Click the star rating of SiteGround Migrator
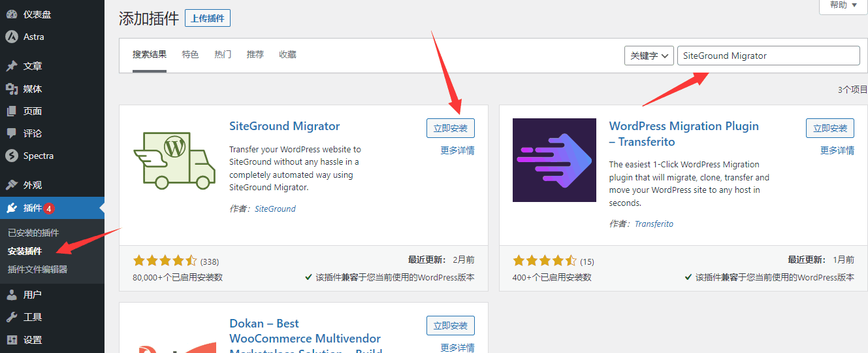 [165, 261]
